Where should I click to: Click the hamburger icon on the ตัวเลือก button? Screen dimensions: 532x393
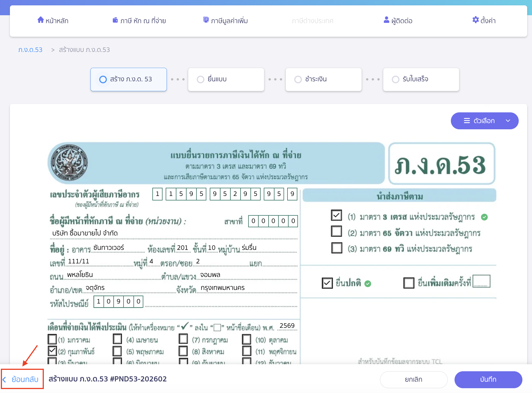[x=466, y=121]
